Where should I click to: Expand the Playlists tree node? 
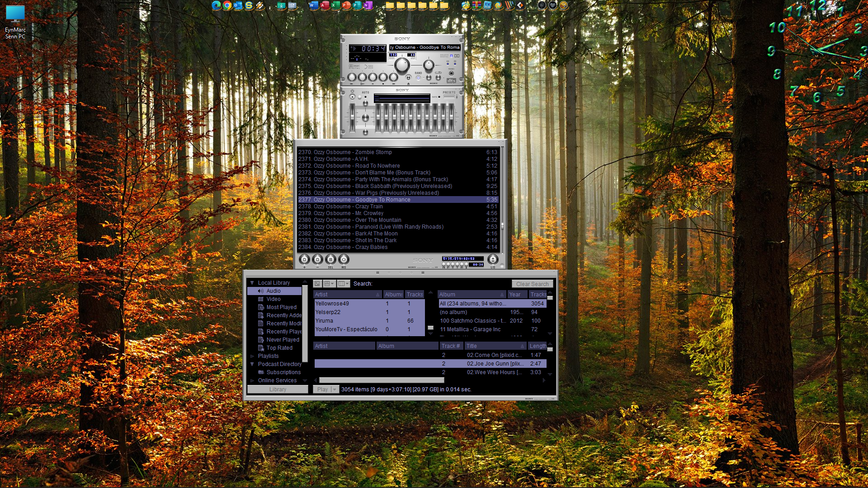pyautogui.click(x=252, y=356)
